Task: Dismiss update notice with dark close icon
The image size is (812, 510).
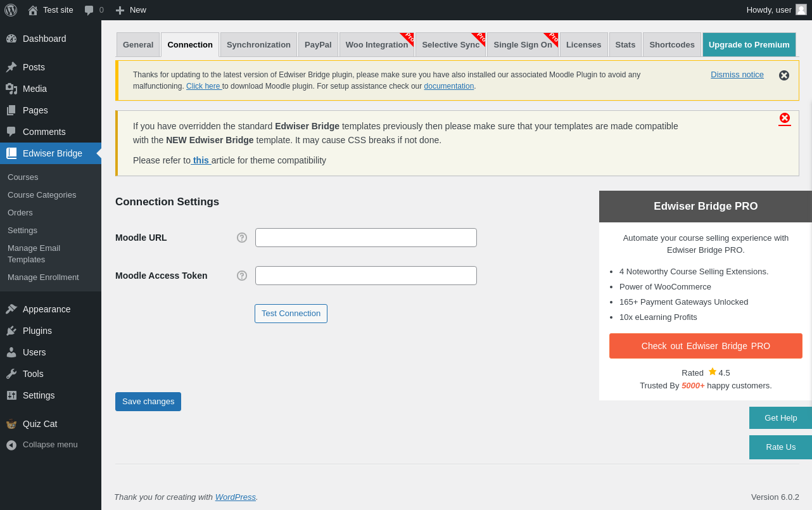Action: (784, 75)
